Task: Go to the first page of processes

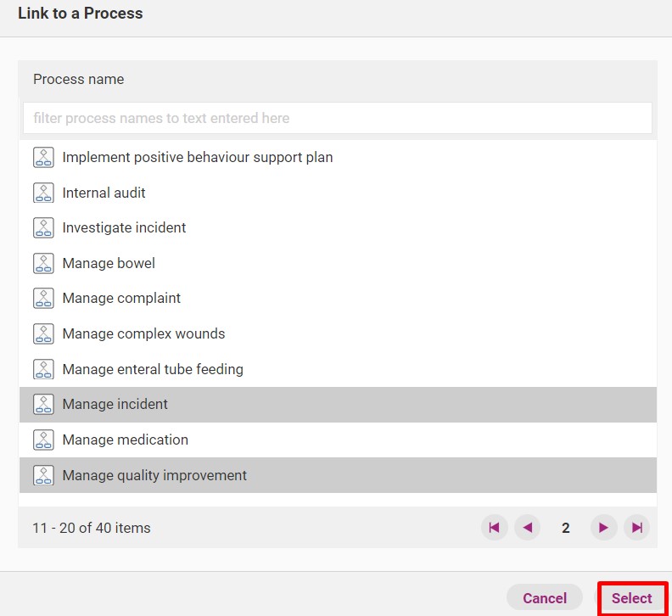Action: point(494,528)
